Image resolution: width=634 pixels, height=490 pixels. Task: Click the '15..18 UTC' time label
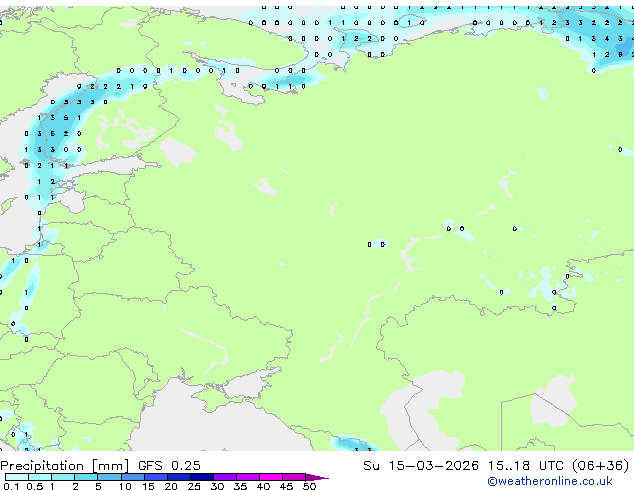[525, 466]
